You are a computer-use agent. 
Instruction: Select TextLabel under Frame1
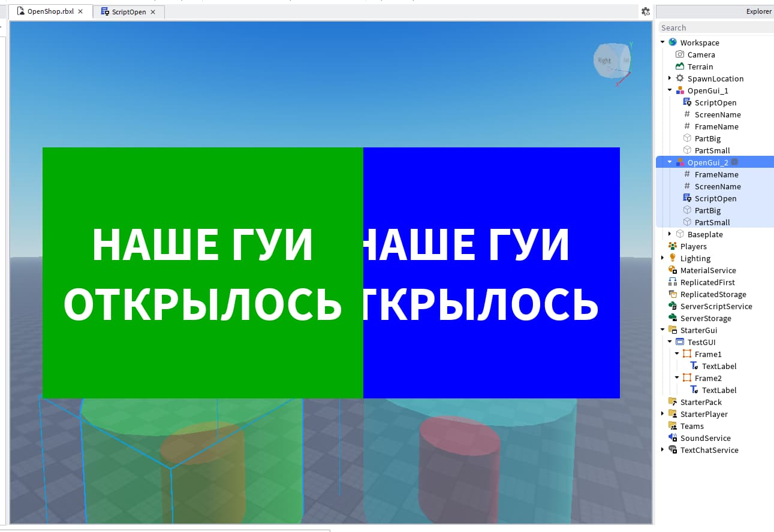(x=719, y=366)
